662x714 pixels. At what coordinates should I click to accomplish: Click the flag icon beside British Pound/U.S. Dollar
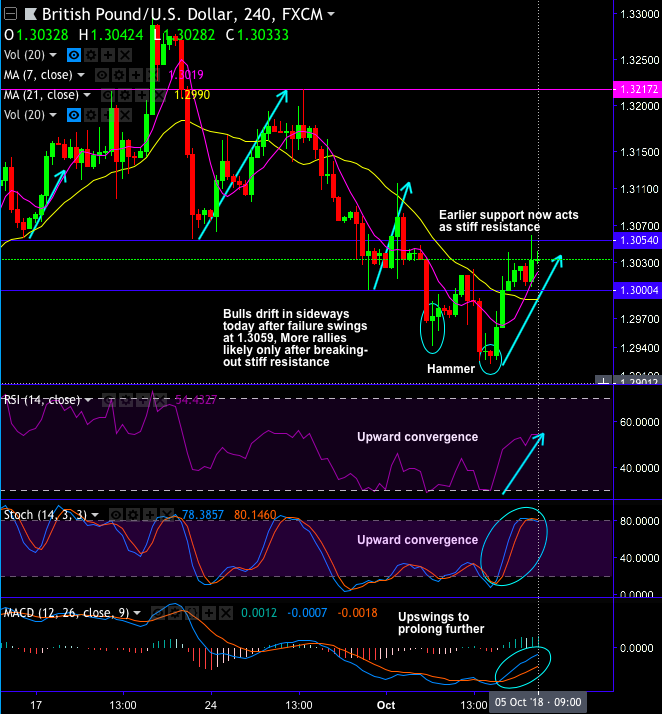tap(31, 14)
